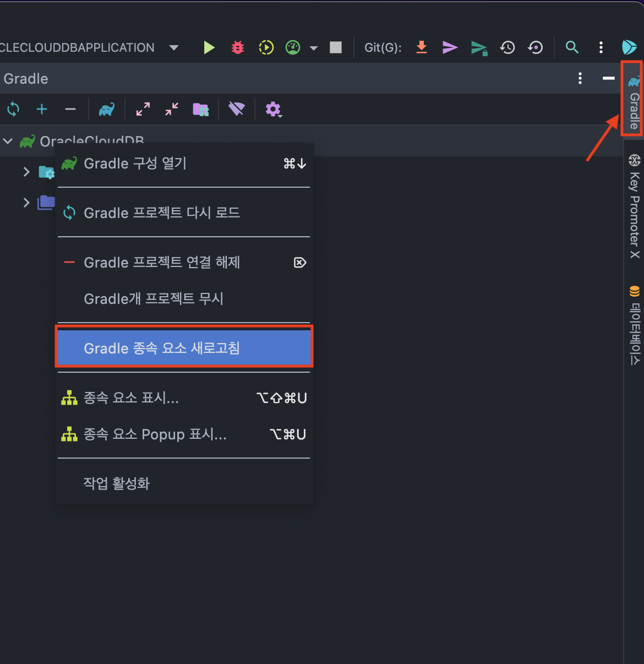This screenshot has width=644, height=664.
Task: Open Search Everywhere magnifier
Action: pos(572,47)
